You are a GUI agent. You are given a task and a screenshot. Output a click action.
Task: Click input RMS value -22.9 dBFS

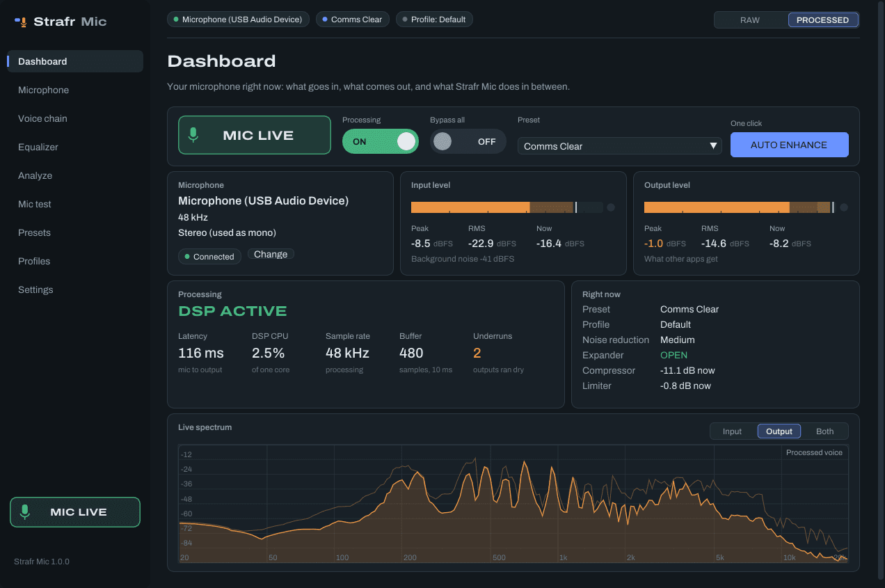coord(492,244)
